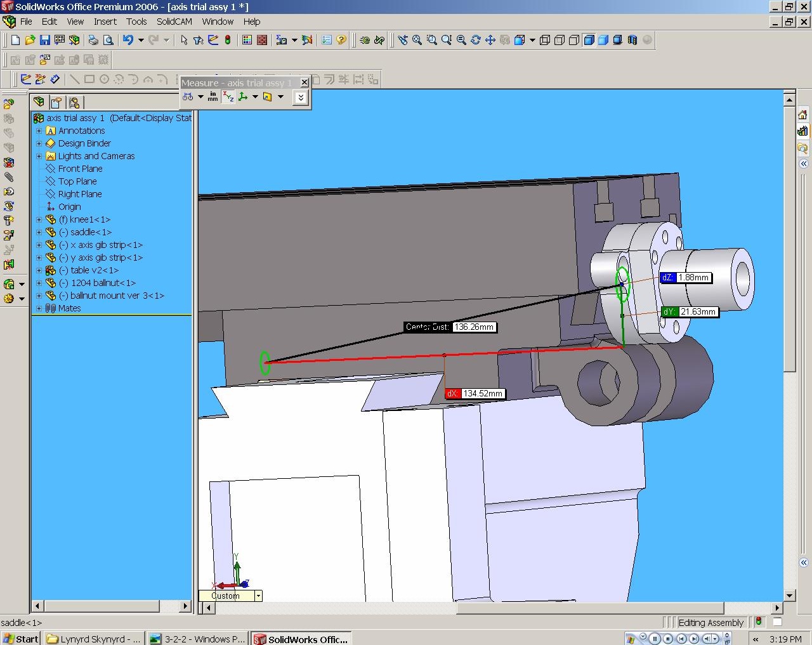Click the Section View icon

pyautogui.click(x=632, y=40)
